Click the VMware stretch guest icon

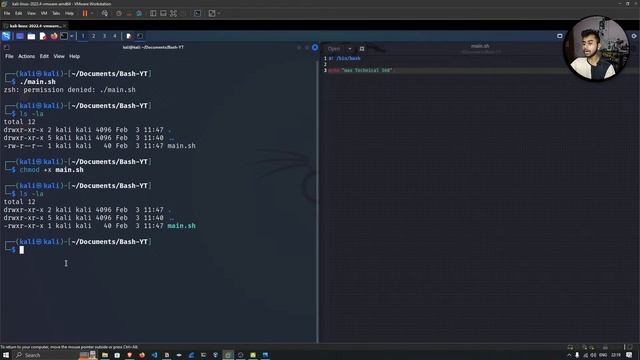point(212,13)
